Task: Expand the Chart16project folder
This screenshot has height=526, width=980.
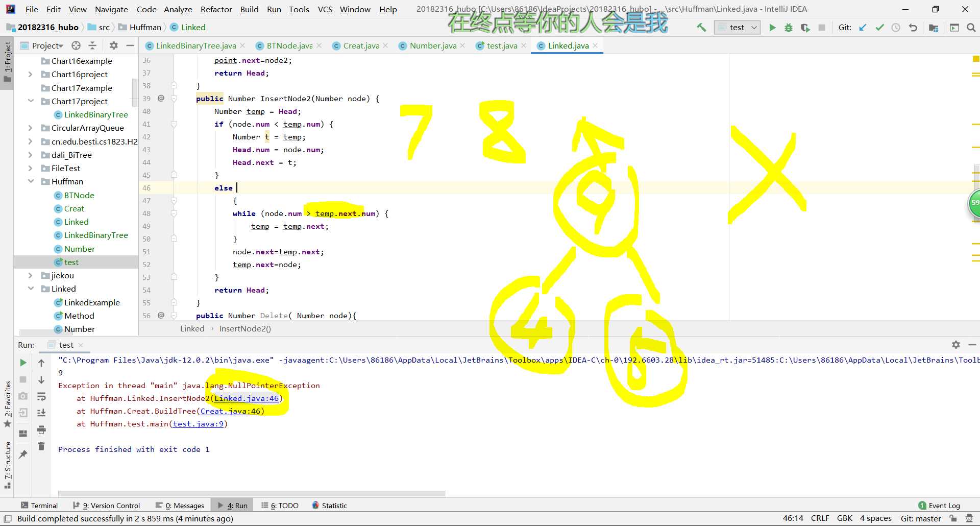Action: (x=30, y=75)
